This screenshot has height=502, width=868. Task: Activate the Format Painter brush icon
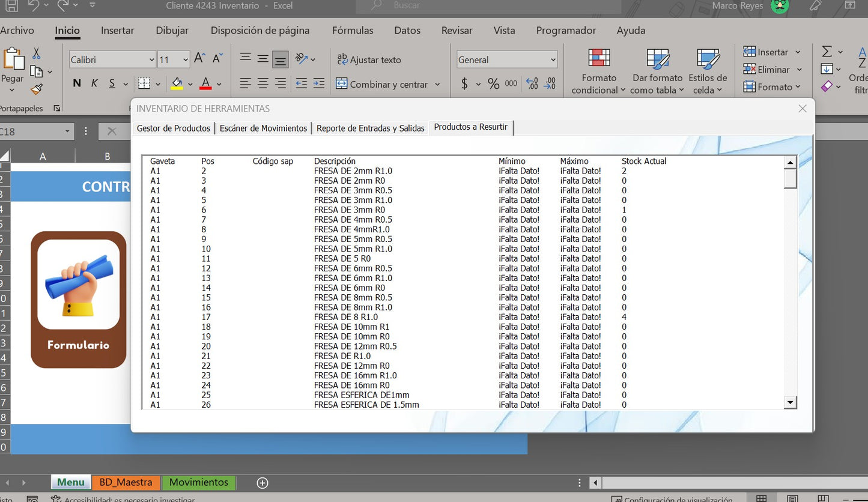(36, 89)
